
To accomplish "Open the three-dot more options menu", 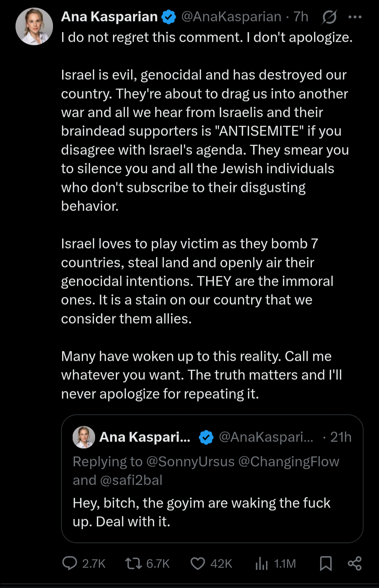I will click(355, 17).
